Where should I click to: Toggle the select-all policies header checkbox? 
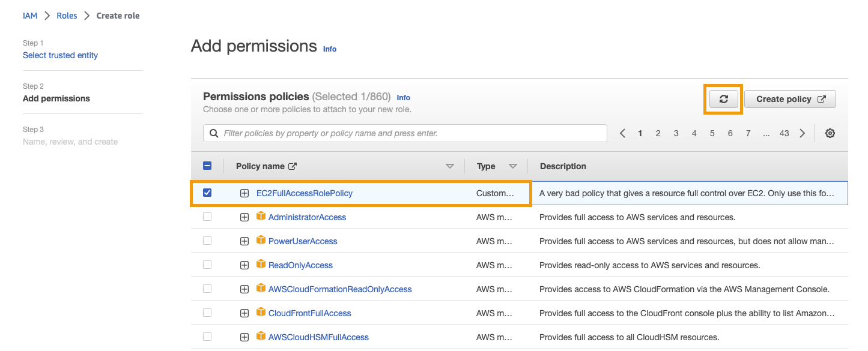tap(207, 166)
